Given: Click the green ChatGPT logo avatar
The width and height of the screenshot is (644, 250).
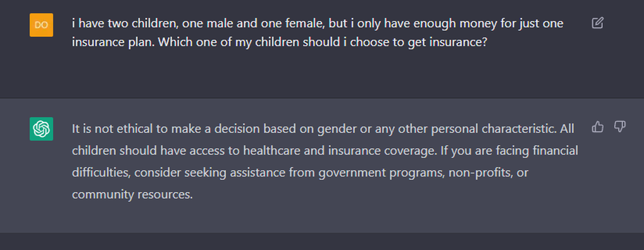Looking at the screenshot, I should [41, 129].
